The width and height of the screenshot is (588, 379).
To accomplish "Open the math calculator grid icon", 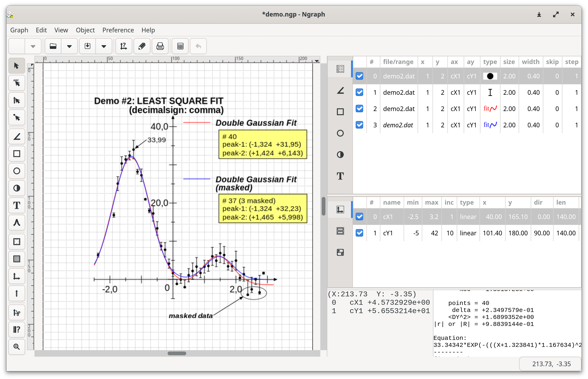I will point(180,46).
